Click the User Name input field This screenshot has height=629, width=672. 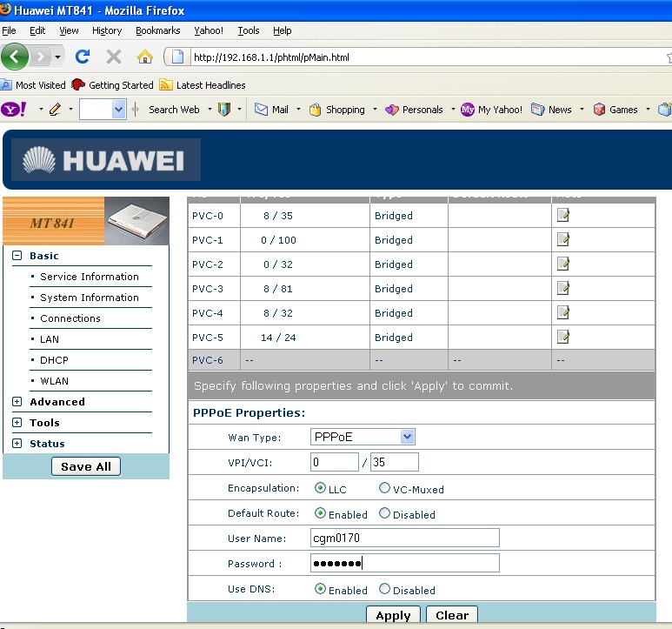tap(404, 538)
